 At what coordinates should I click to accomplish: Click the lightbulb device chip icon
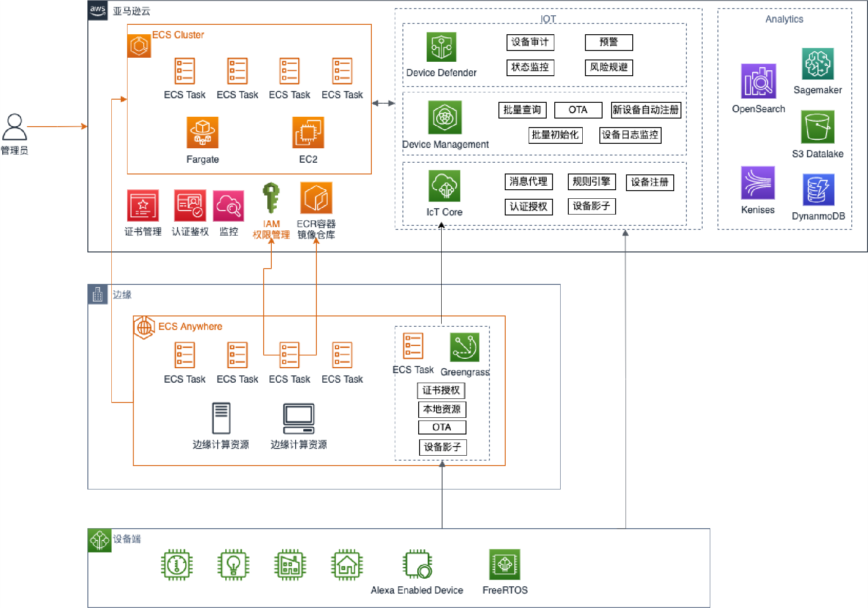(233, 565)
